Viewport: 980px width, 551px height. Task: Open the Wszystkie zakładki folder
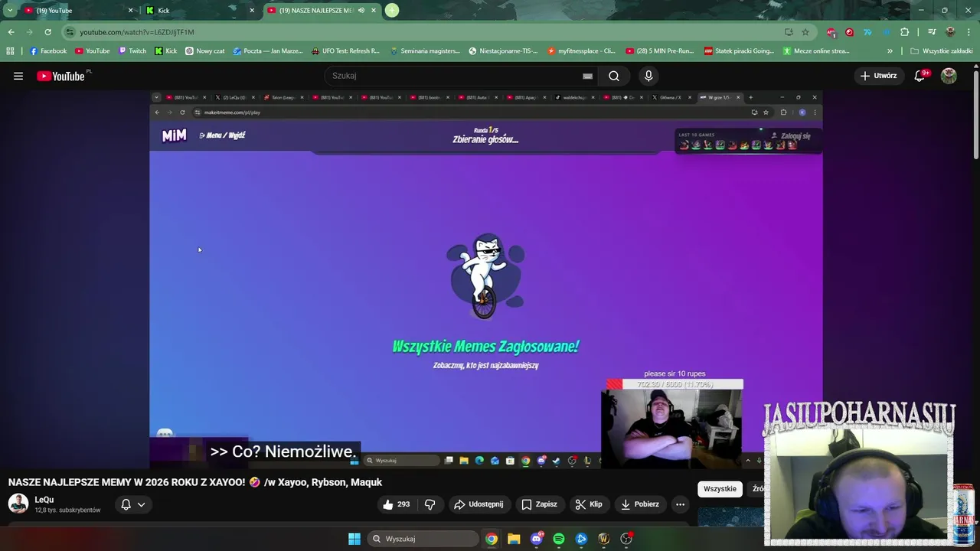click(941, 51)
